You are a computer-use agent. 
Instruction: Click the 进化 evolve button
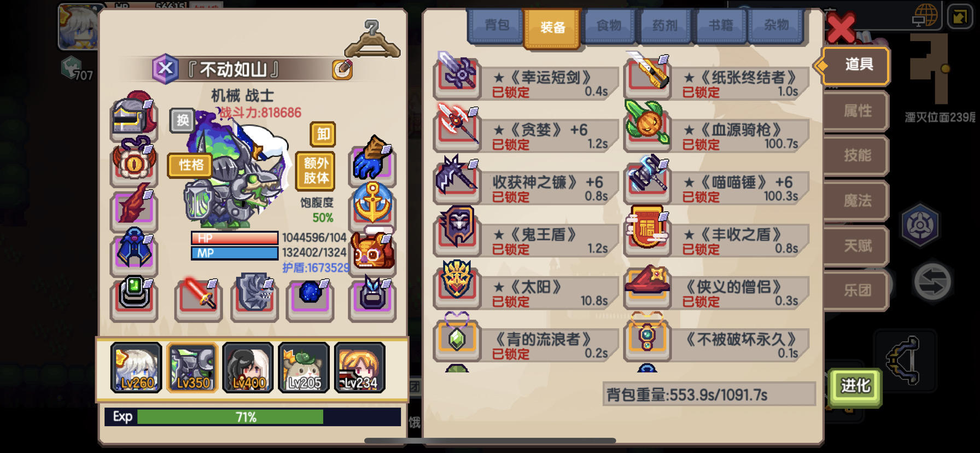[x=855, y=386]
